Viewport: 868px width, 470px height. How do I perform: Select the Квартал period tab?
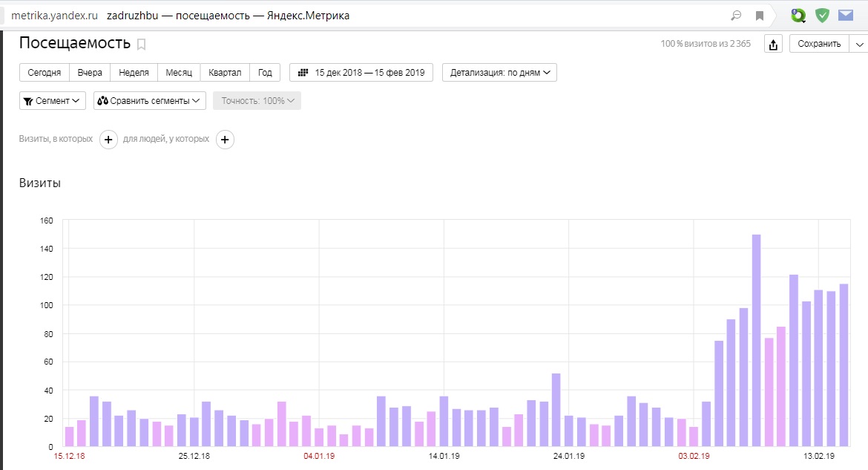coord(225,73)
